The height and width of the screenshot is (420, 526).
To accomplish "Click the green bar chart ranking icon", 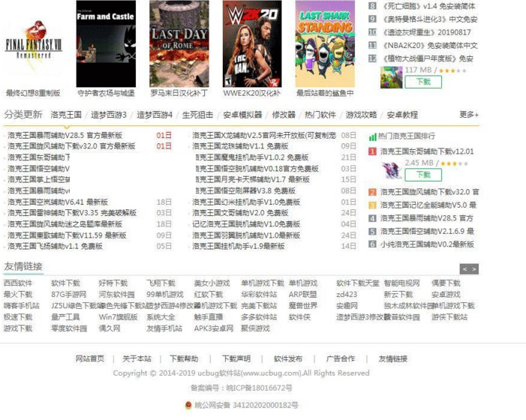I will click(372, 136).
